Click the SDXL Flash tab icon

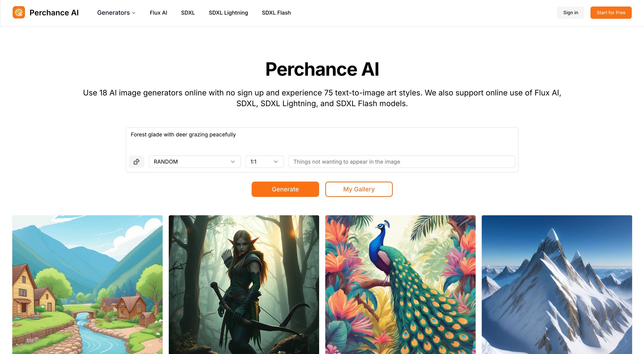[276, 13]
